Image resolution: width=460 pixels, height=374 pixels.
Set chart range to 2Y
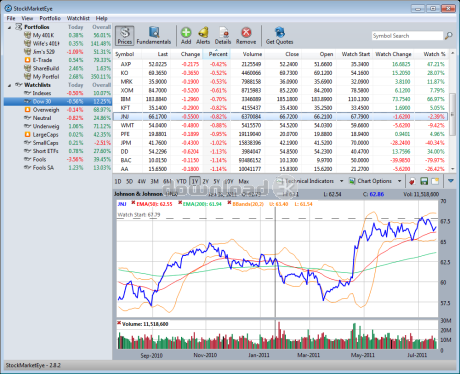point(206,181)
